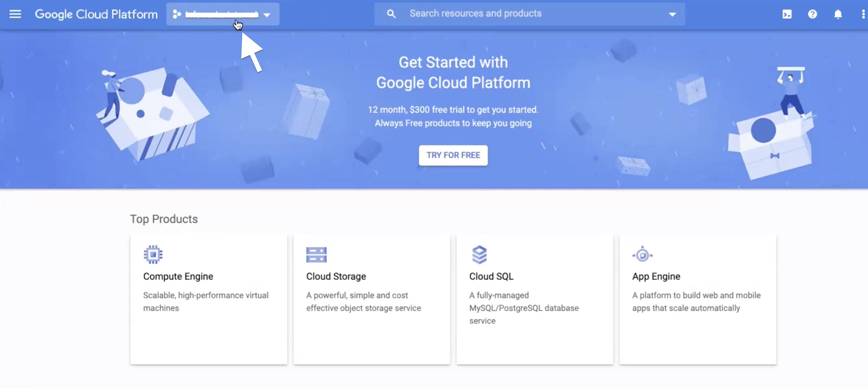Open the notifications bell
This screenshot has height=388, width=868.
pyautogui.click(x=838, y=14)
